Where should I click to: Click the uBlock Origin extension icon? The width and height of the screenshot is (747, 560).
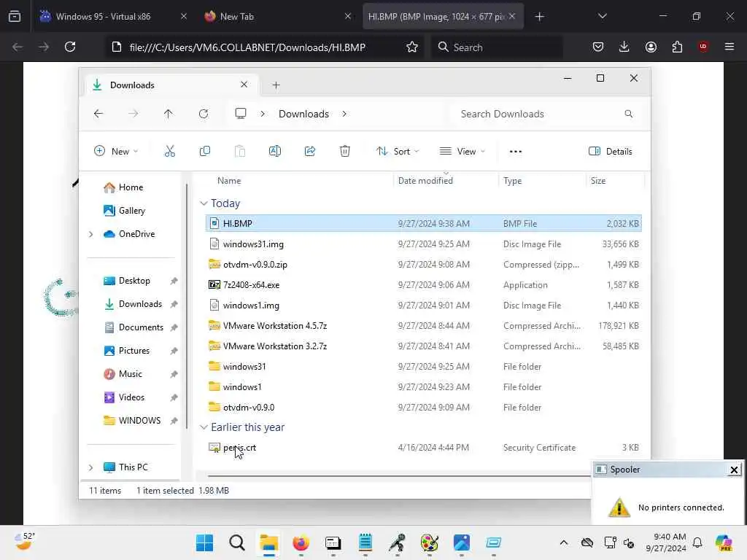703,47
